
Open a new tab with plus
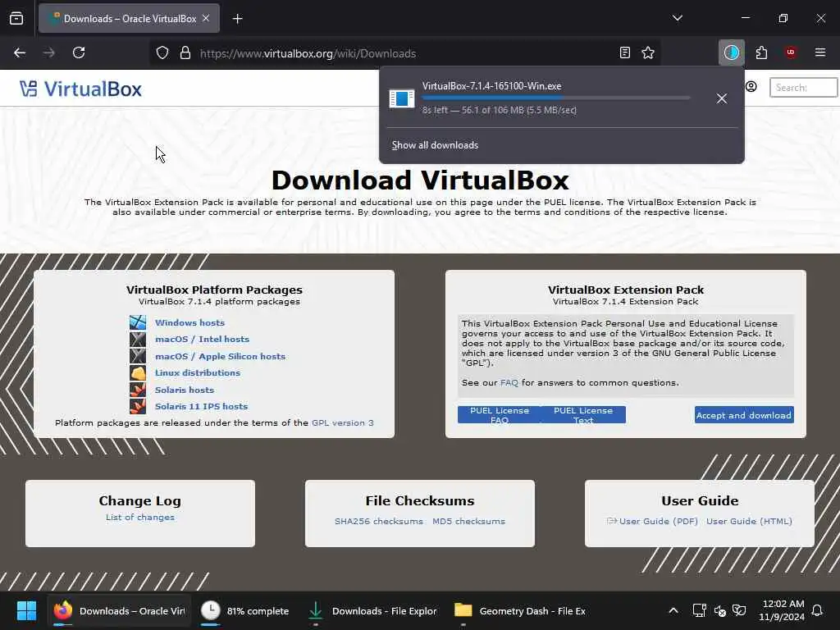coord(237,19)
